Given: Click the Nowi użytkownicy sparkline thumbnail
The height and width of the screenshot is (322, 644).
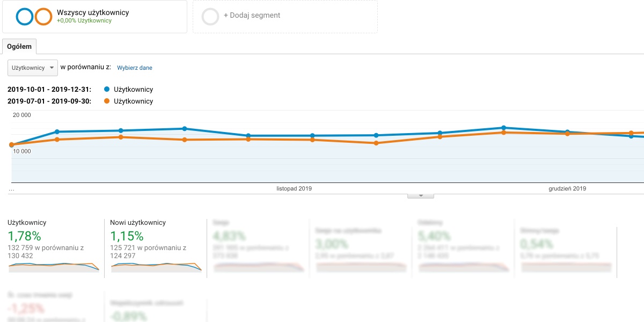Looking at the screenshot, I should coord(156,266).
